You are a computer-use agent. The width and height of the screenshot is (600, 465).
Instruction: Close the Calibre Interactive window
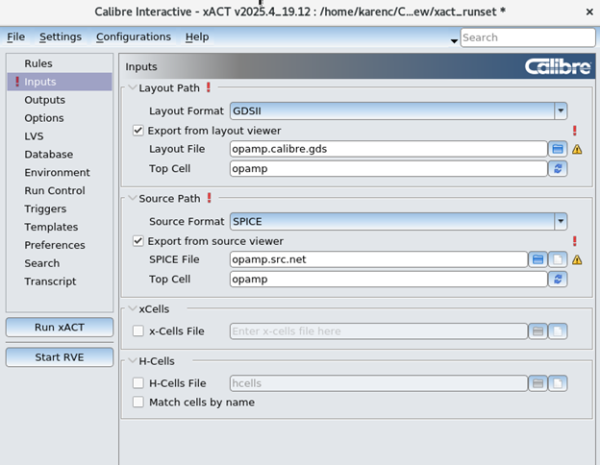click(589, 12)
